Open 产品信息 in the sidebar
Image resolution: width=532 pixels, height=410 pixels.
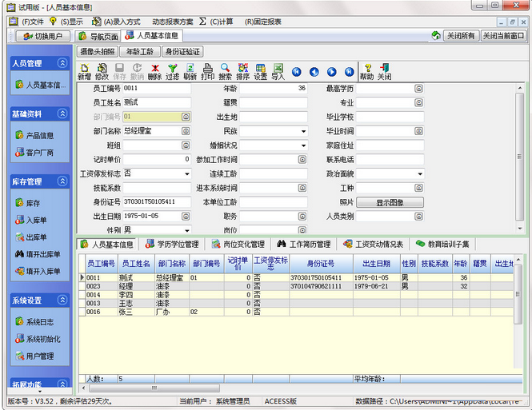pyautogui.click(x=34, y=136)
